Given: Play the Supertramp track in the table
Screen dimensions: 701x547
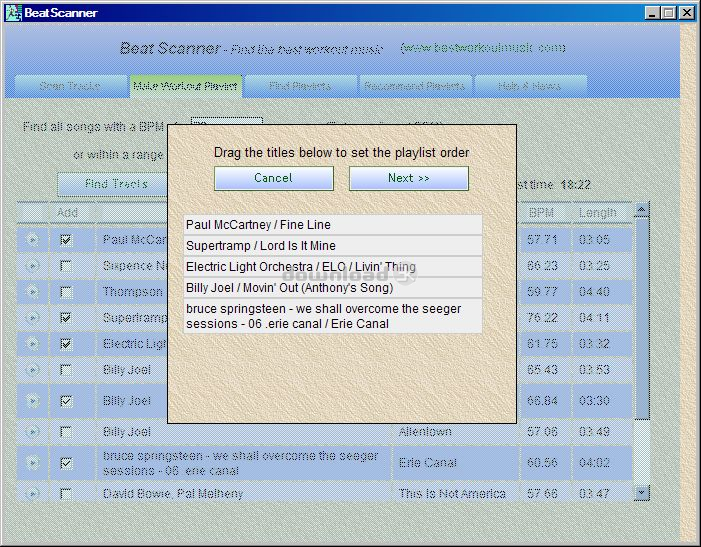Looking at the screenshot, I should 32,318.
